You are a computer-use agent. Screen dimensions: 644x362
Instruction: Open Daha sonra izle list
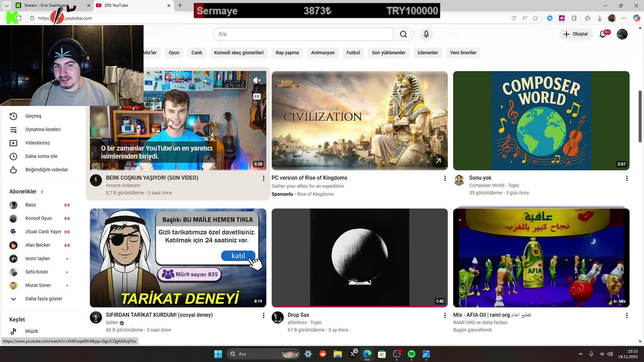tap(40, 156)
